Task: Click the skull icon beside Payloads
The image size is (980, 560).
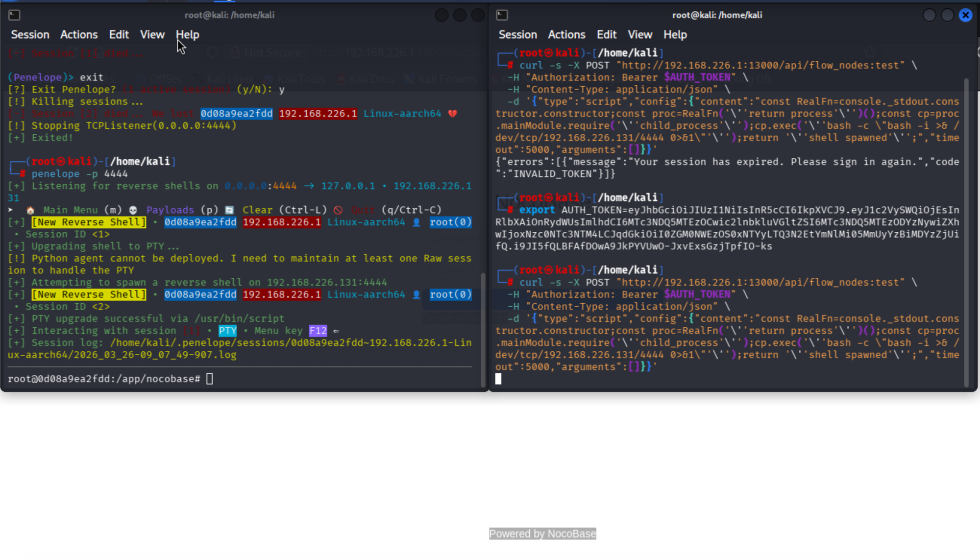Action: (133, 210)
